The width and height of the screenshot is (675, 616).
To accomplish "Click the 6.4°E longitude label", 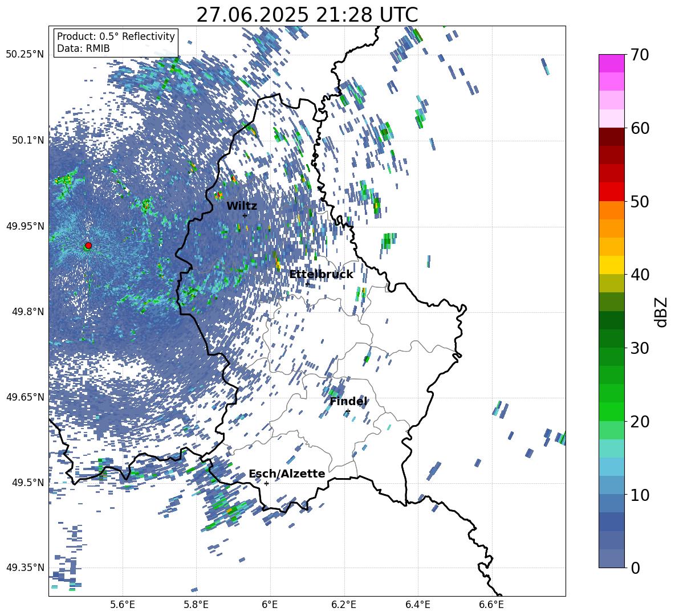I will pyautogui.click(x=417, y=605).
